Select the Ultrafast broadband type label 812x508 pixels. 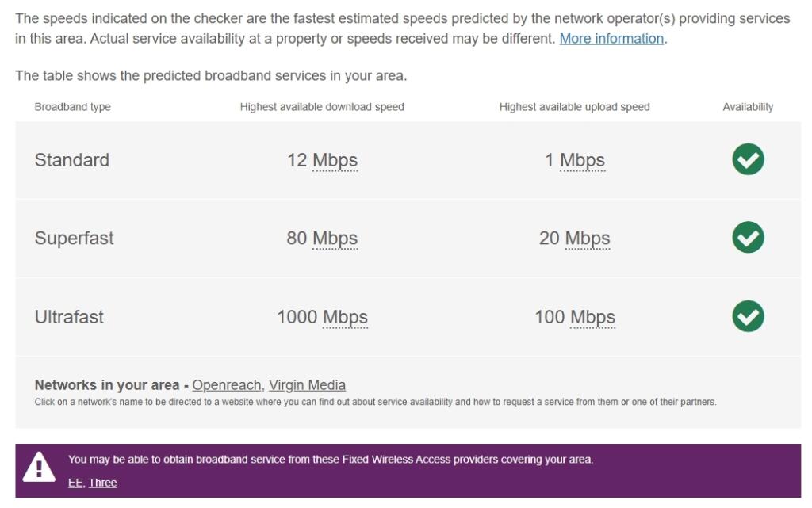coord(69,317)
